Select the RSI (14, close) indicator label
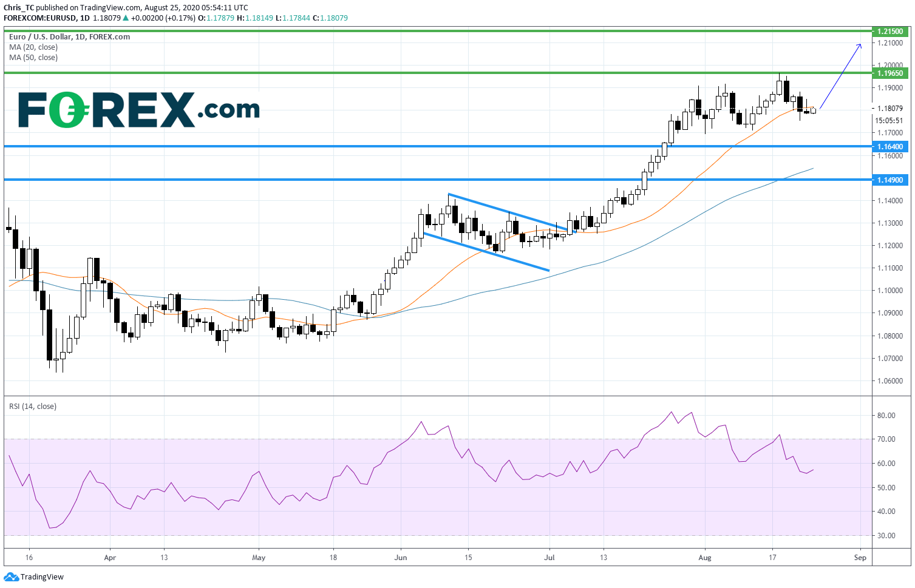 coord(33,407)
